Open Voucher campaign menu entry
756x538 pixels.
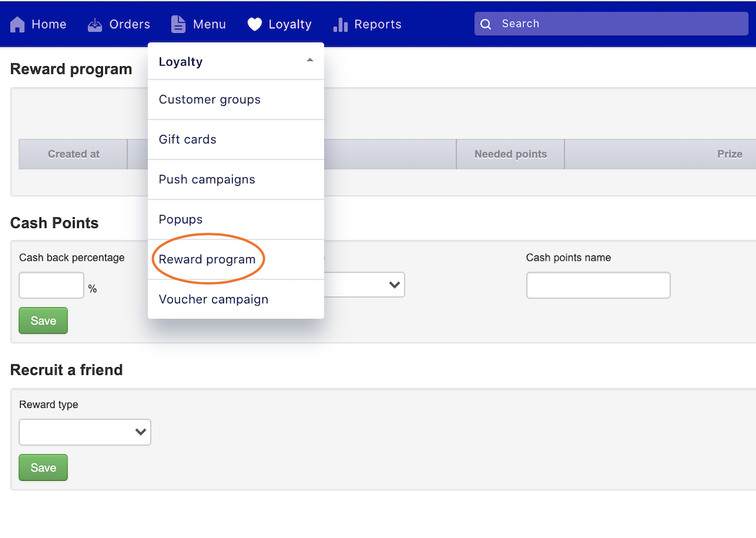pos(214,299)
